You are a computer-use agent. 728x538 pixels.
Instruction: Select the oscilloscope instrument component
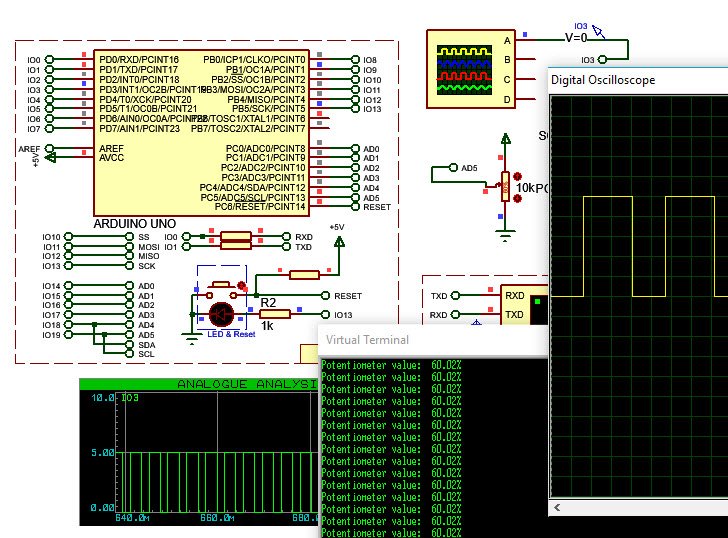(x=471, y=69)
